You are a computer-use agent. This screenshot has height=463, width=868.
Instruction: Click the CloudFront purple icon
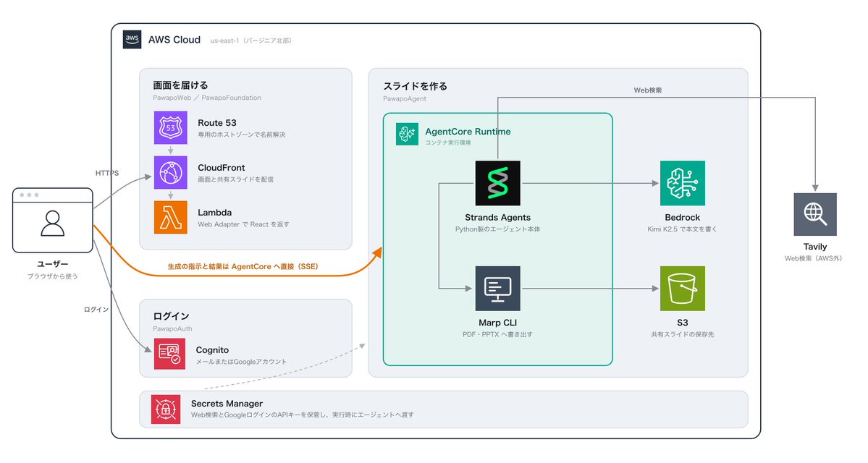pos(171,173)
